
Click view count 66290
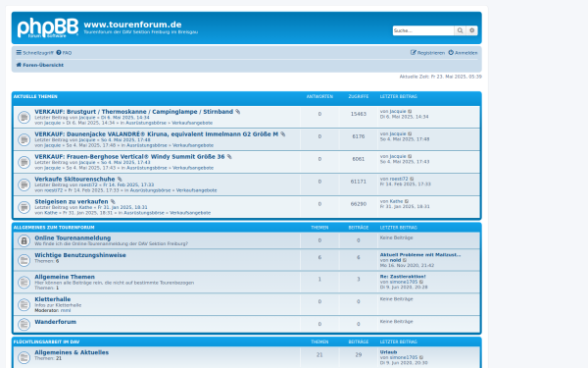click(x=359, y=204)
